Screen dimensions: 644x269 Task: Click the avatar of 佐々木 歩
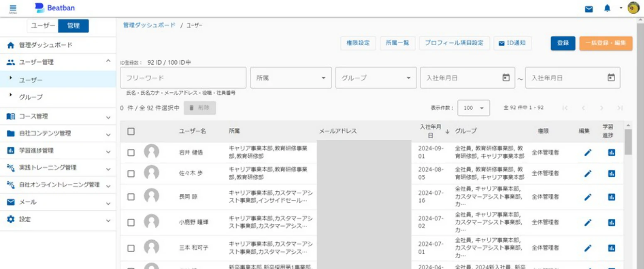(152, 174)
